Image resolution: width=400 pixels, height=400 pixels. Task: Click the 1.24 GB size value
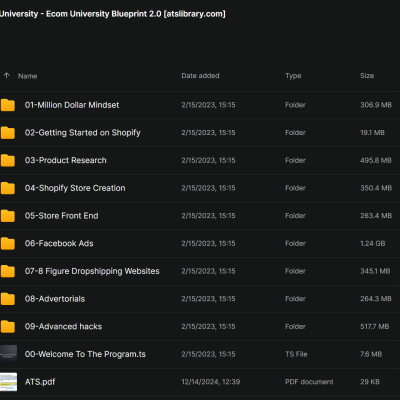pos(373,243)
